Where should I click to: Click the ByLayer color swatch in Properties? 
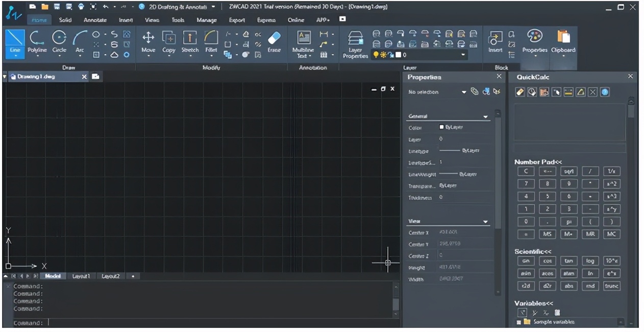(442, 127)
